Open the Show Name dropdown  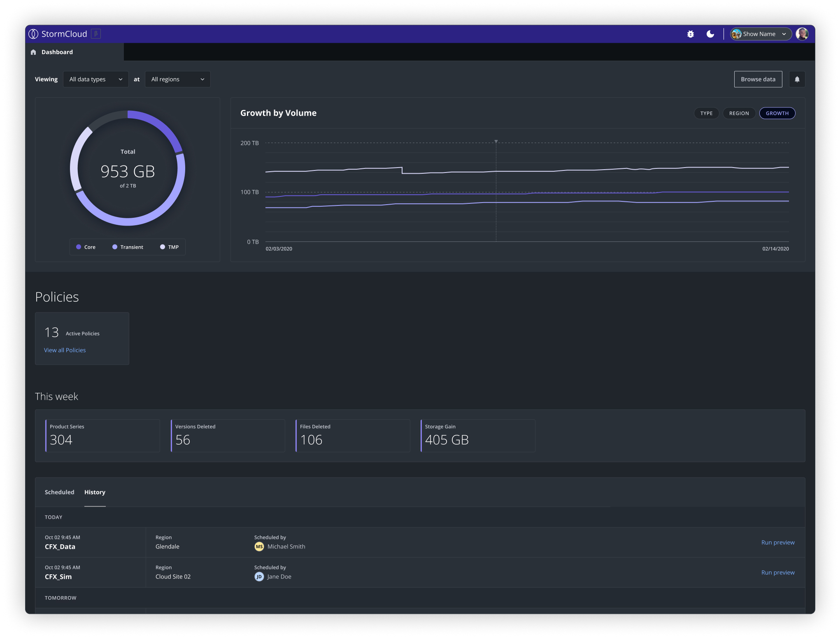(x=761, y=34)
